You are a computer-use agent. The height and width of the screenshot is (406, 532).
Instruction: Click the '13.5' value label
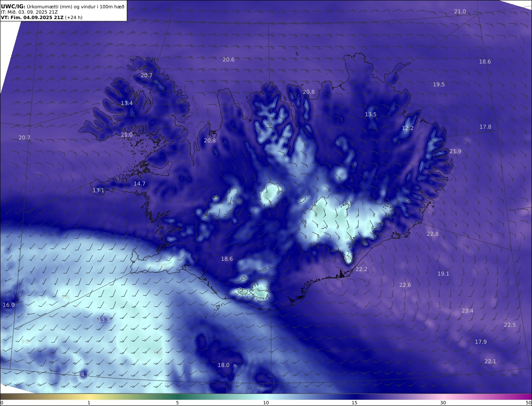(x=371, y=115)
